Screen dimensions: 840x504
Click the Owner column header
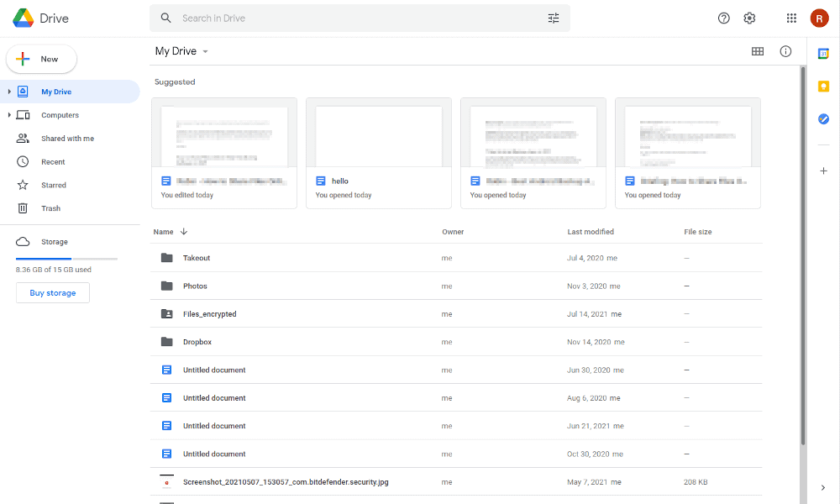point(453,231)
